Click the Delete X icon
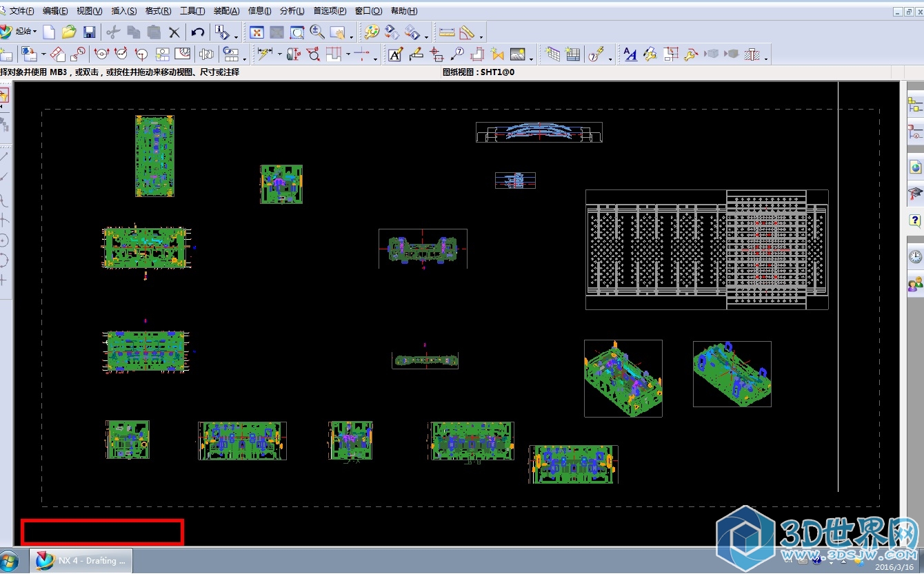Image resolution: width=924 pixels, height=576 pixels. [174, 32]
